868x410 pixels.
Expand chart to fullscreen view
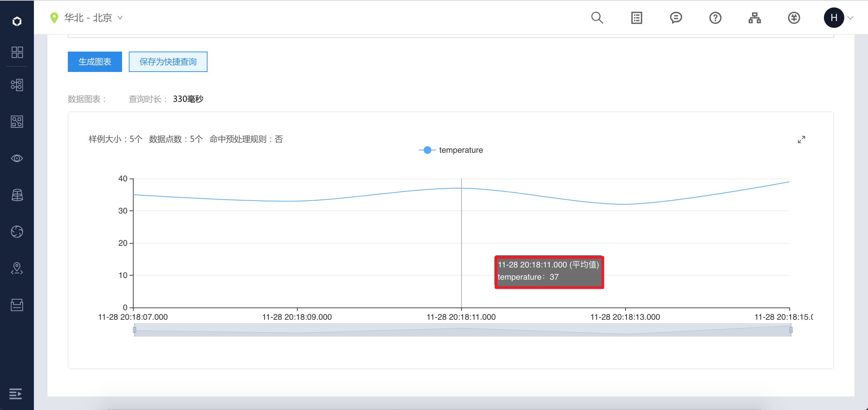point(801,139)
